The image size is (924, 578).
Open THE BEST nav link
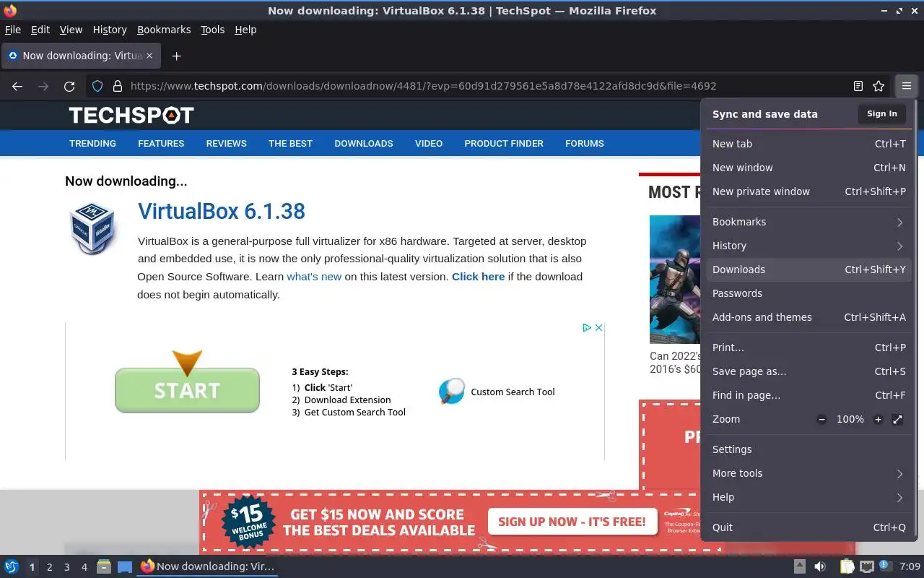click(290, 143)
